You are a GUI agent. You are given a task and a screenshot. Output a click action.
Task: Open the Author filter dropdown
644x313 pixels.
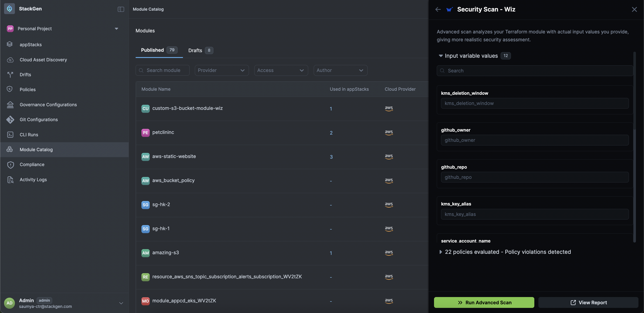pos(340,70)
